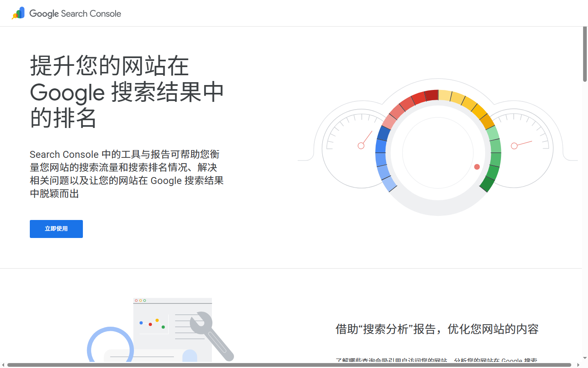588x368 pixels.
Task: Click the left small speedometer dial
Action: (353, 149)
